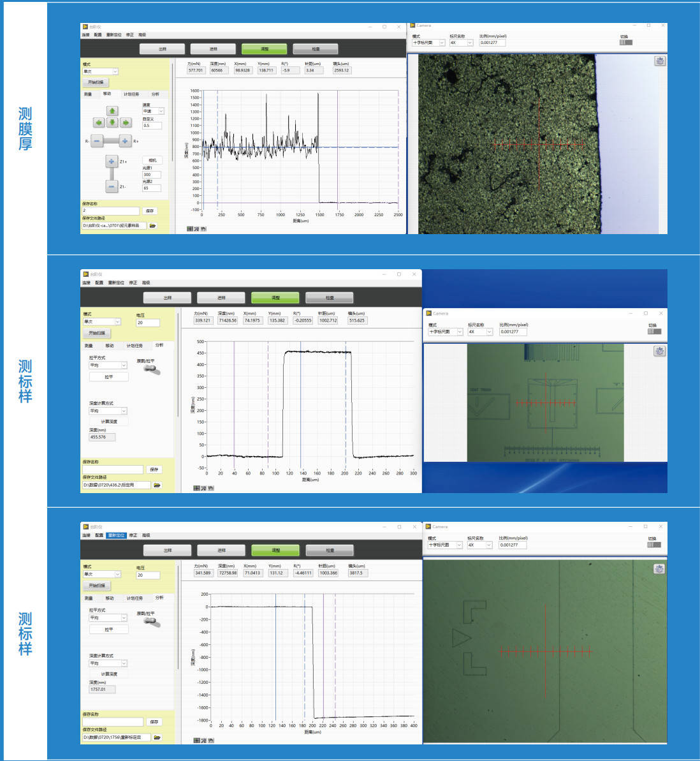Screen dimensions: 700x761
Task: Click 计算深度 button in middle window
Action: 108,422
